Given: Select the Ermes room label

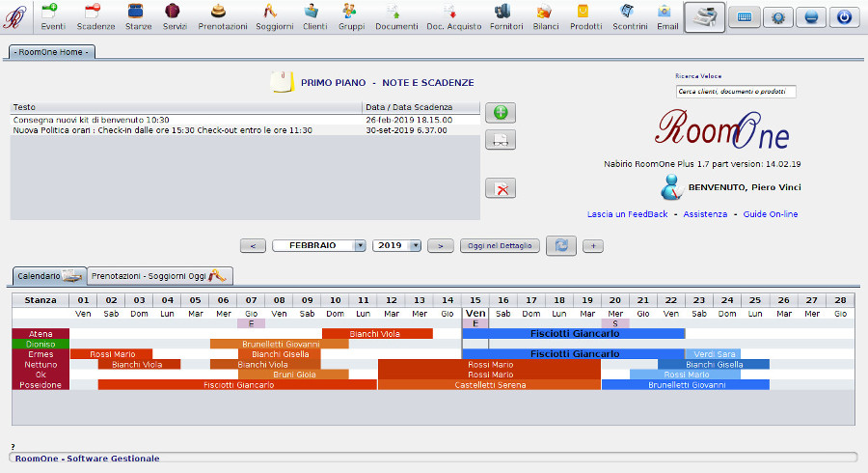Looking at the screenshot, I should (x=41, y=354).
